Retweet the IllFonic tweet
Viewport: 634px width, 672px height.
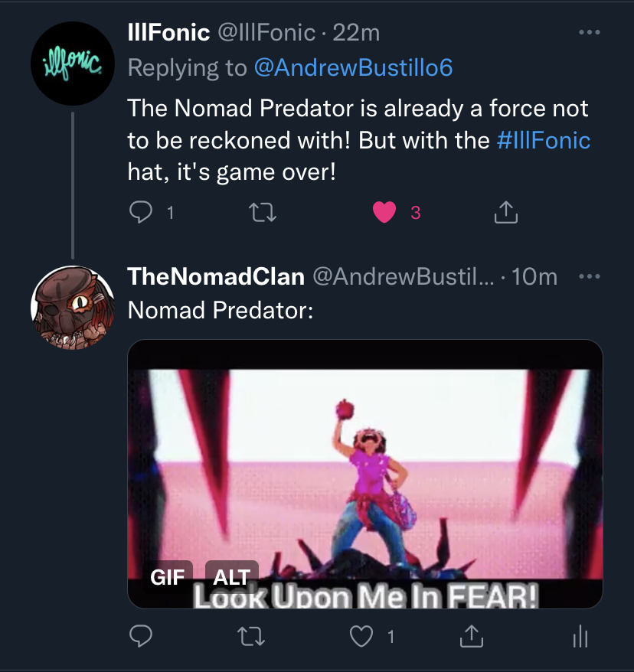[263, 213]
